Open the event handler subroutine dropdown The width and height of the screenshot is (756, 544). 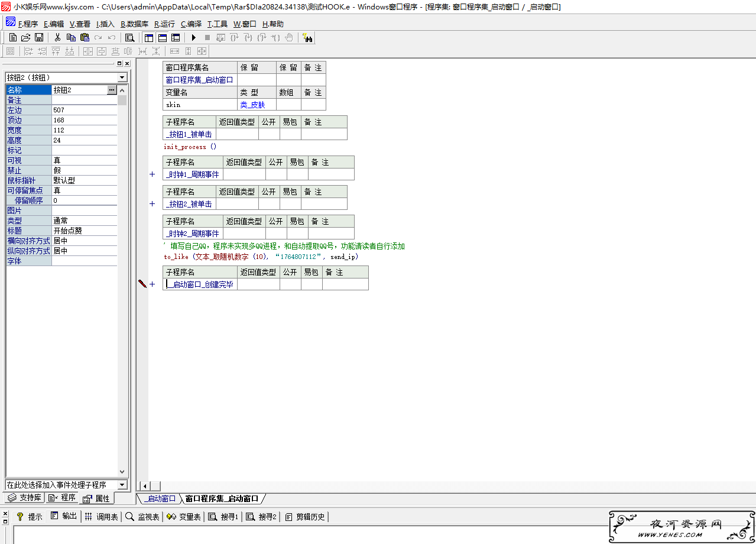pyautogui.click(x=122, y=485)
